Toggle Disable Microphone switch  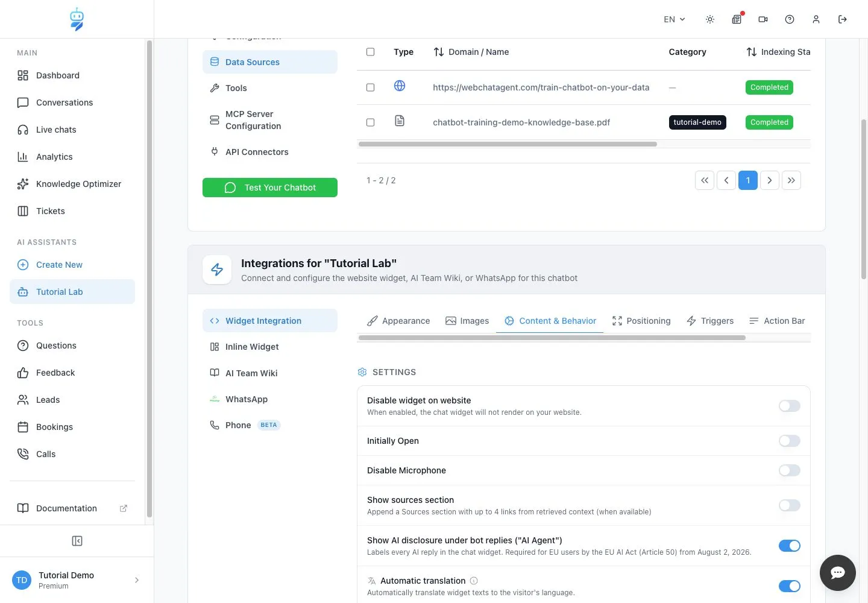tap(790, 470)
